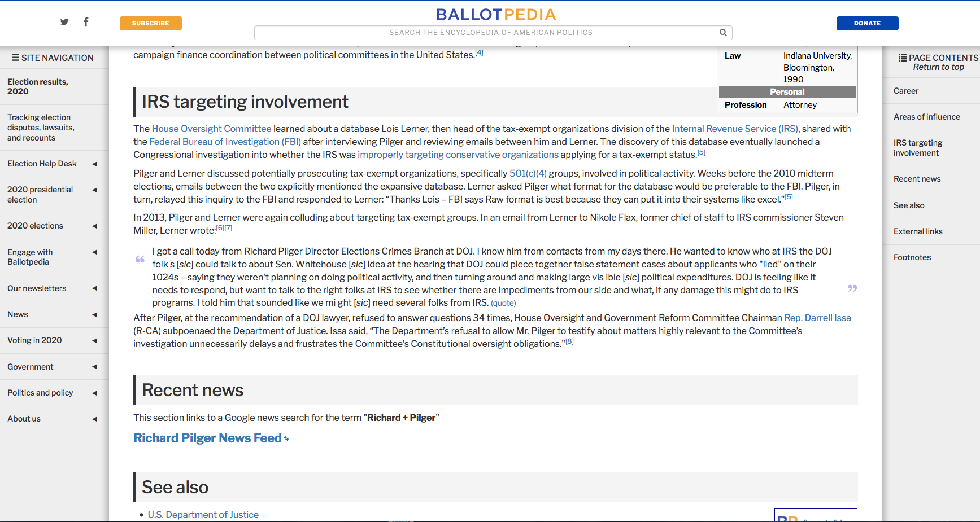980x522 pixels.
Task: Focus the encyclopedia search input field
Action: click(x=486, y=33)
